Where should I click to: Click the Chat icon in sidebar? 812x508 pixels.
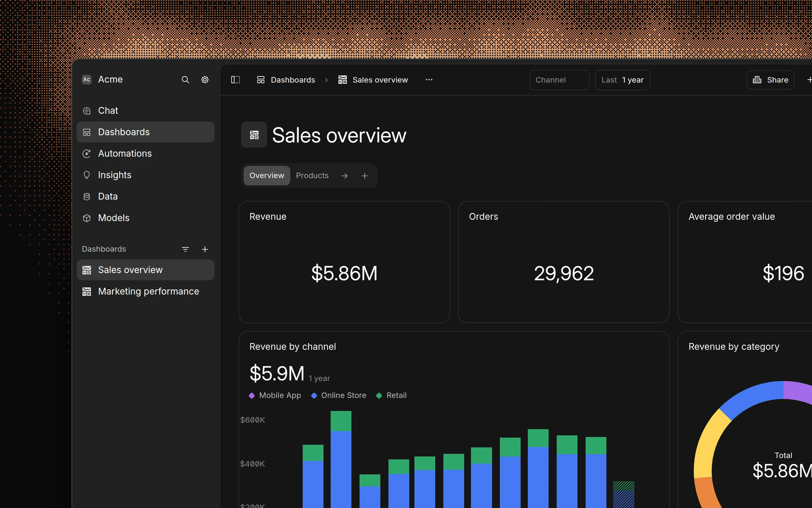point(86,111)
